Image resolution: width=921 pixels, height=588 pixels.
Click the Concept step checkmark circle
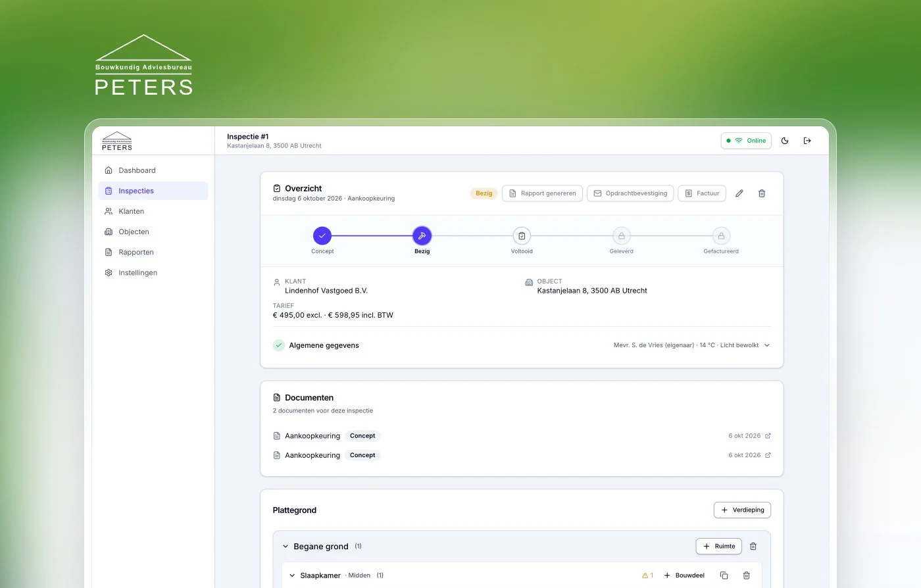pyautogui.click(x=322, y=235)
